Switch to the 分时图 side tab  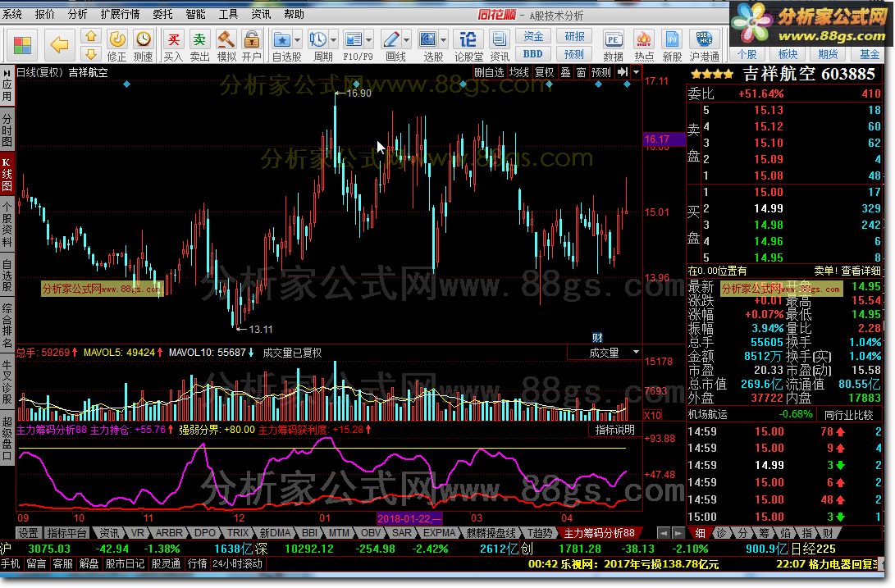coord(7,130)
